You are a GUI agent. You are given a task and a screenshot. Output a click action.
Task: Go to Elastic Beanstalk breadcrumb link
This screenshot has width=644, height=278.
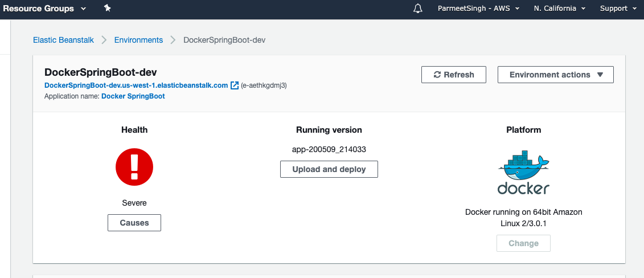63,40
